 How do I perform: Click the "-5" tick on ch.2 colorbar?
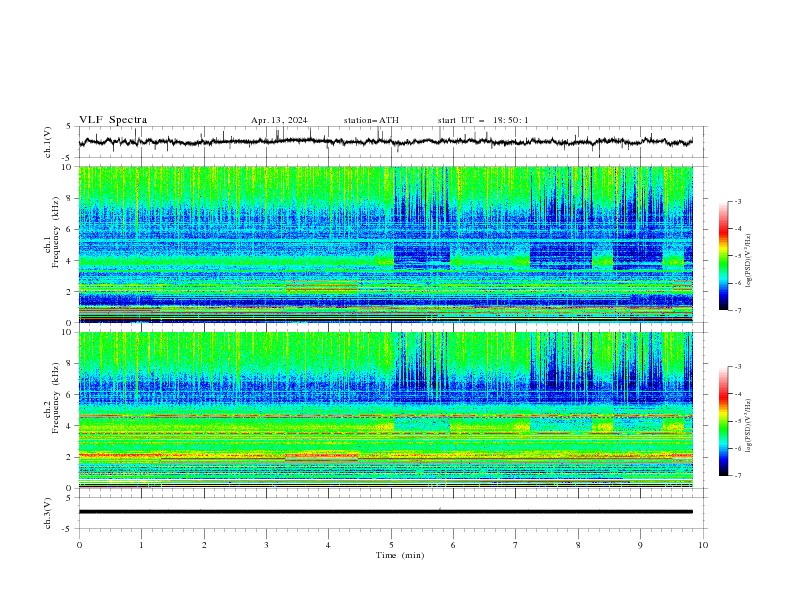(x=738, y=421)
